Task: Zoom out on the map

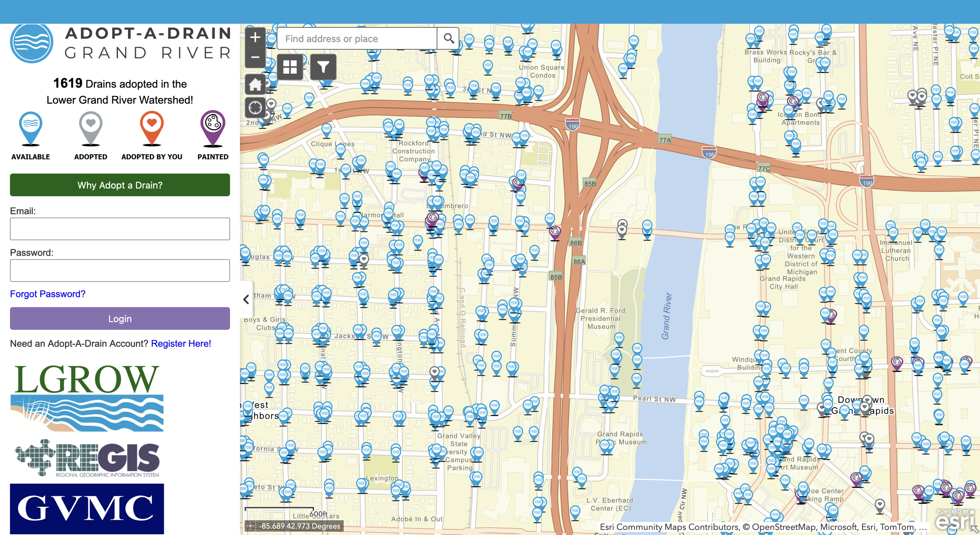Action: point(255,58)
